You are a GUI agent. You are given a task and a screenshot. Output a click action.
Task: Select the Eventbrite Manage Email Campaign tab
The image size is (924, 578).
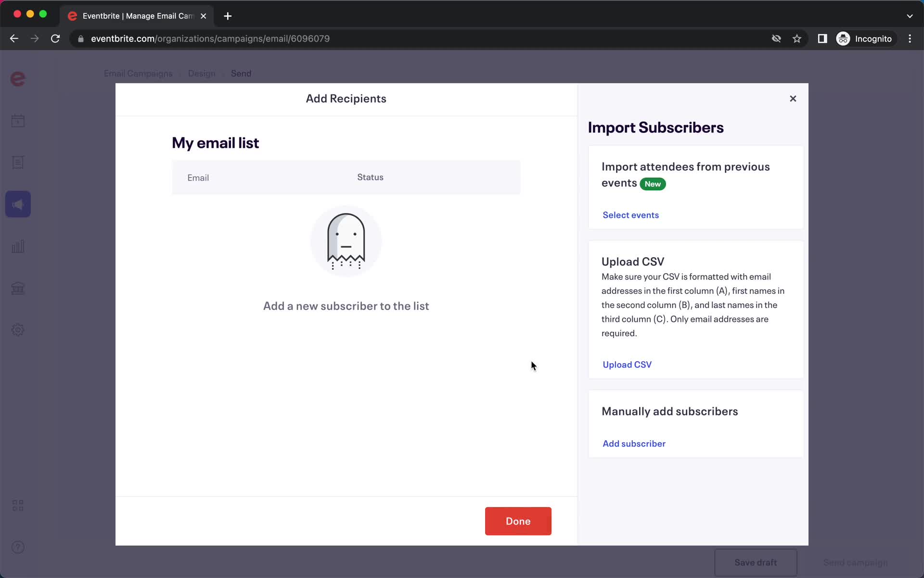point(137,16)
